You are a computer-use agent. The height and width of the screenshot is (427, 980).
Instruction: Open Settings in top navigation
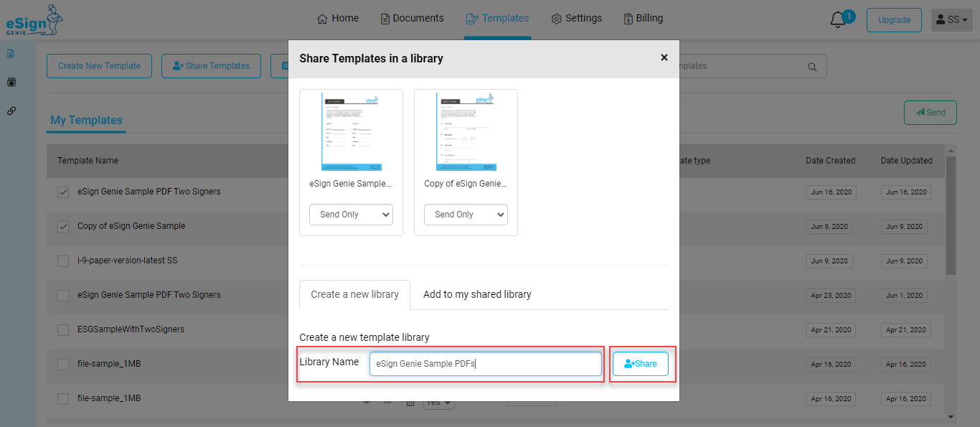576,19
